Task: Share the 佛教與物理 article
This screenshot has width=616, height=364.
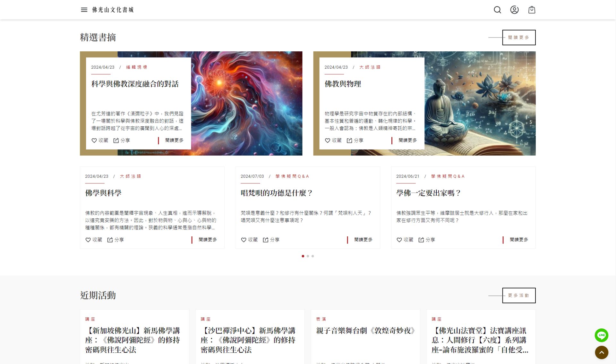Action: 355,140
